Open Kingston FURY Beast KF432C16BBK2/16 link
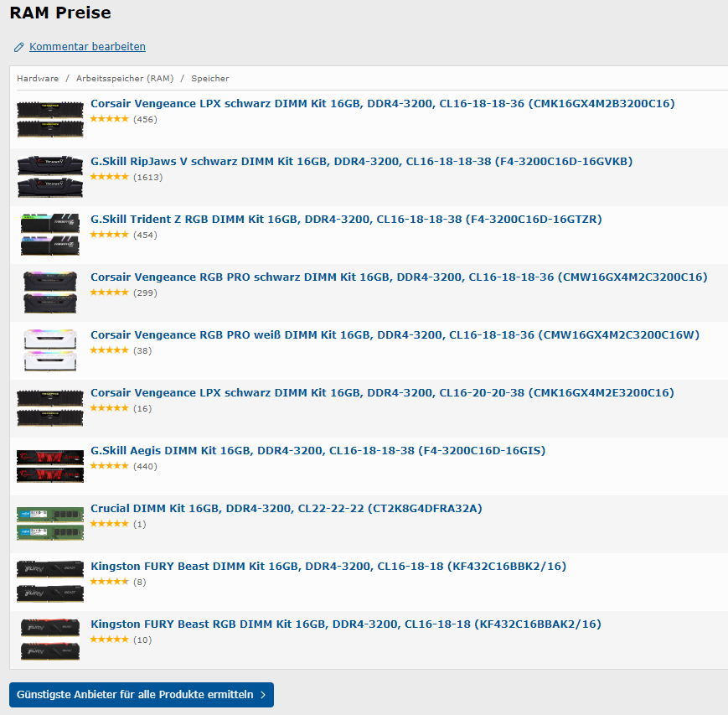Screen dimensions: 728x715 click(x=328, y=567)
